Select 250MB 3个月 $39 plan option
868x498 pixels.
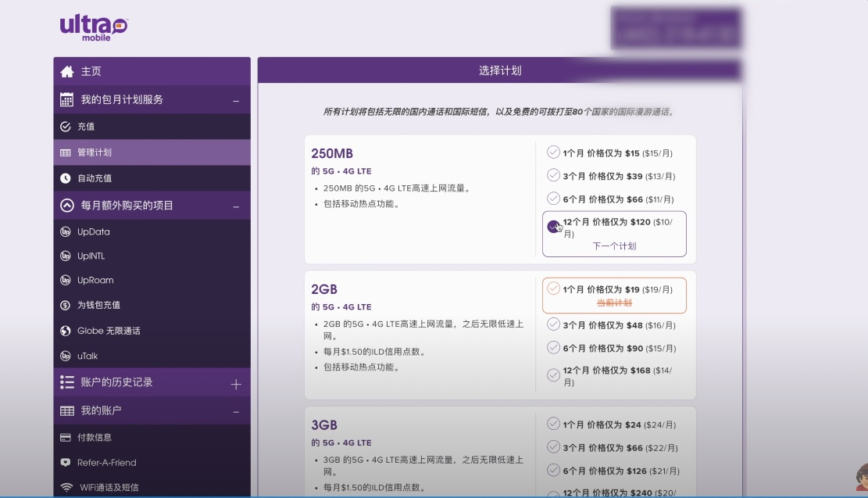click(x=554, y=175)
